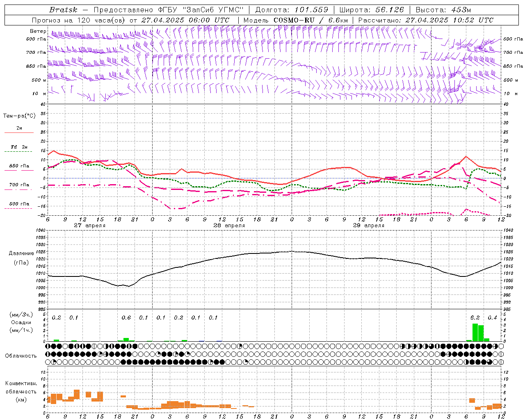Click the "Облачность" cloudiness label
This screenshot has height=420, width=525.
21,356
